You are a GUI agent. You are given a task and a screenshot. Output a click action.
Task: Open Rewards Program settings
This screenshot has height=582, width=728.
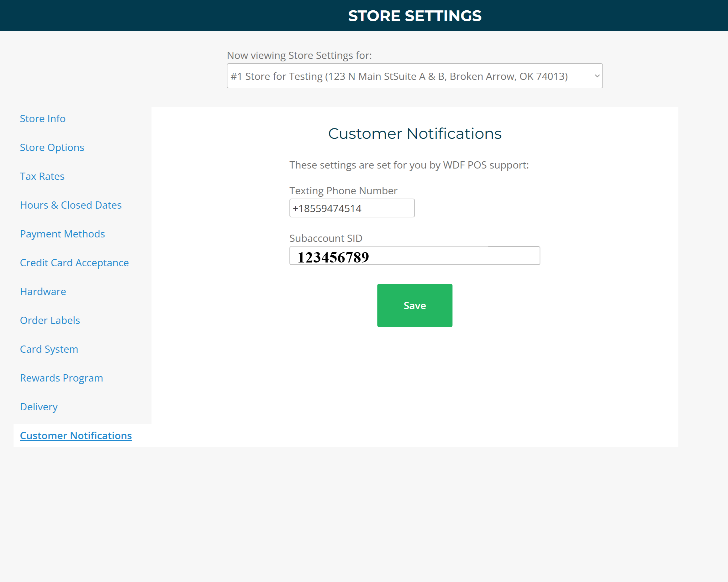pos(61,378)
